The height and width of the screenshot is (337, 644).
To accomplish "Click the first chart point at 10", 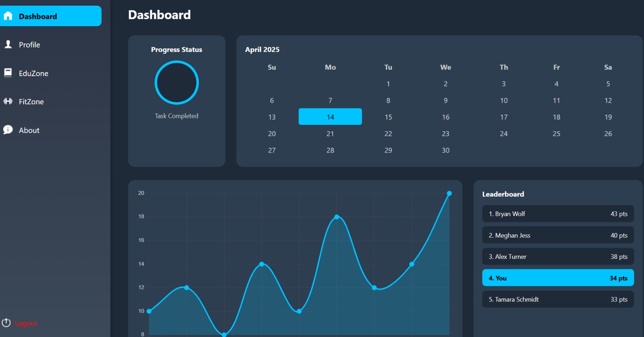I will pyautogui.click(x=149, y=311).
